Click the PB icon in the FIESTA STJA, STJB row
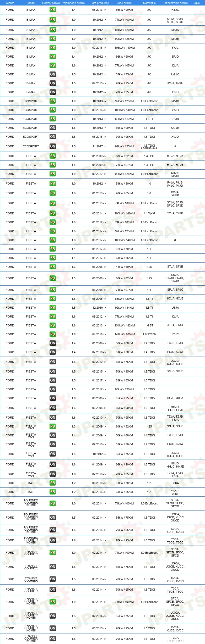The width and height of the screenshot is (205, 644). click(x=52, y=267)
